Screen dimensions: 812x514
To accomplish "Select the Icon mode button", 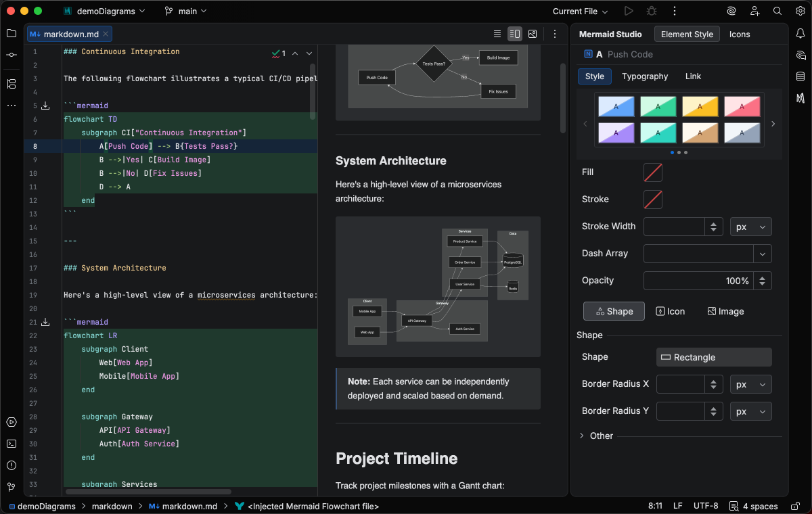I will pos(671,311).
